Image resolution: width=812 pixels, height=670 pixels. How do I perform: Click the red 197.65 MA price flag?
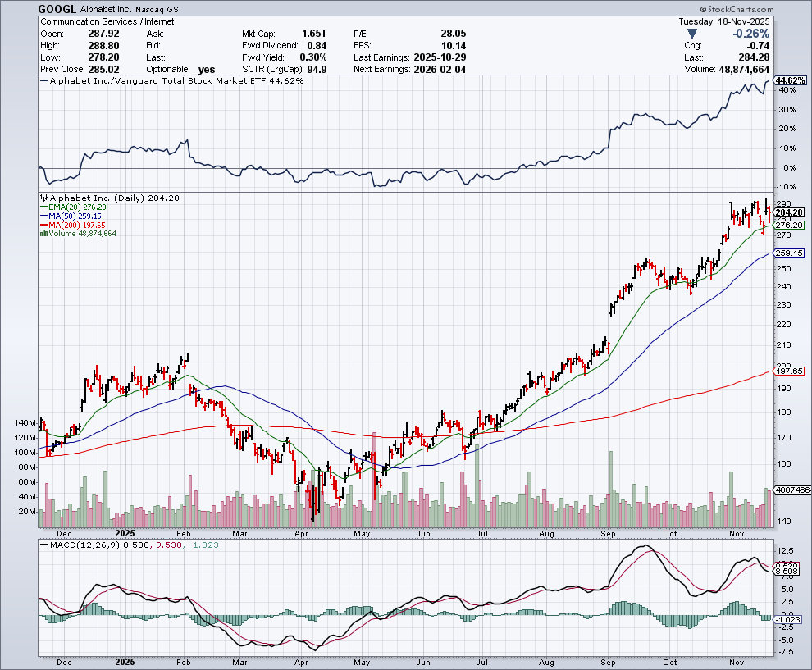[790, 371]
